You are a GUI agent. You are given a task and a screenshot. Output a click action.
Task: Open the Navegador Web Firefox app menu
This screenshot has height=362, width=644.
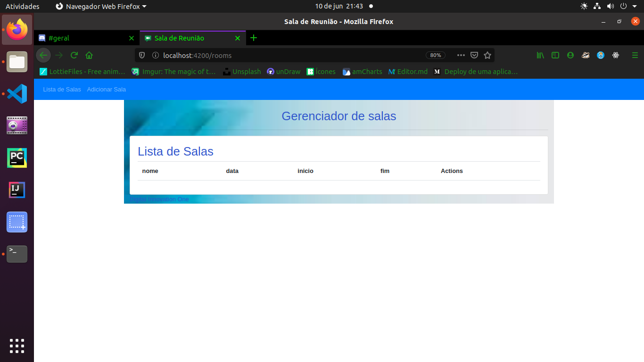(101, 6)
